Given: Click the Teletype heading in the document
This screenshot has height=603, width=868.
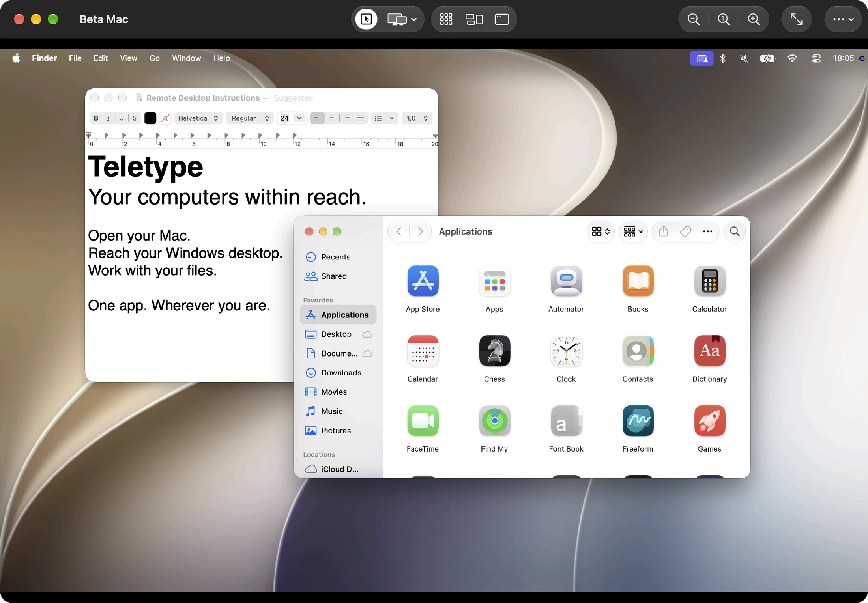Looking at the screenshot, I should 146,167.
